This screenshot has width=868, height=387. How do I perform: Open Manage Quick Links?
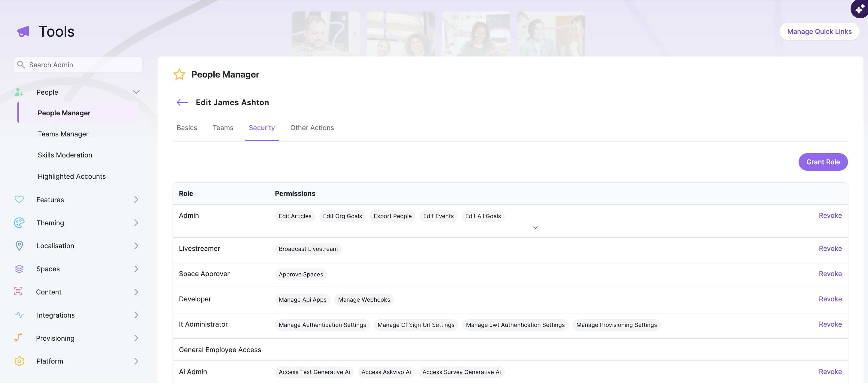[x=819, y=32]
